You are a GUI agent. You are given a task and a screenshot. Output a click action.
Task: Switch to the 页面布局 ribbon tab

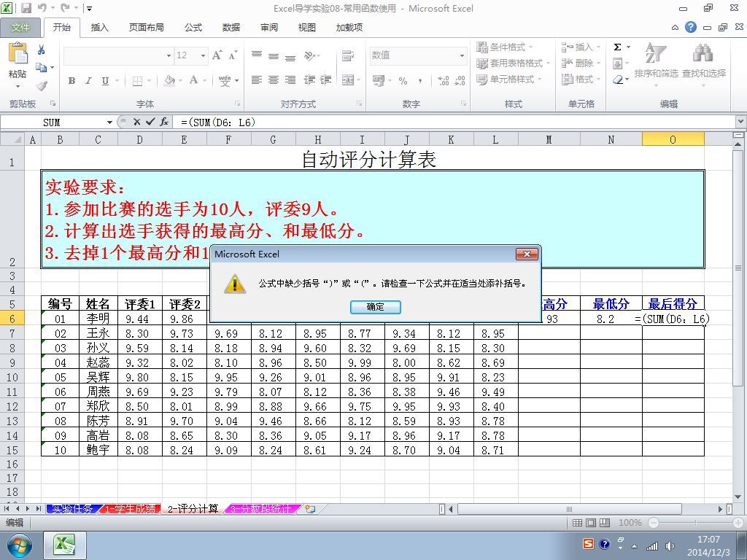146,28
